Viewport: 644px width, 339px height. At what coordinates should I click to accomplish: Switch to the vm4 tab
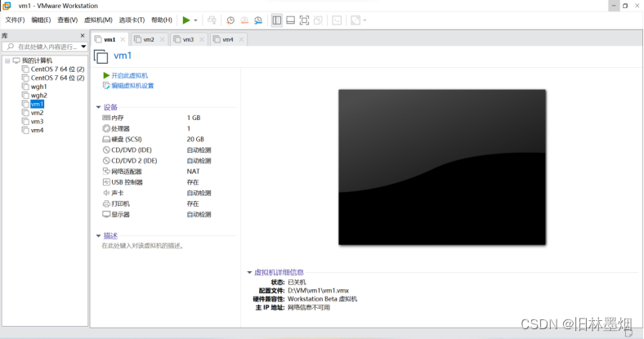227,39
